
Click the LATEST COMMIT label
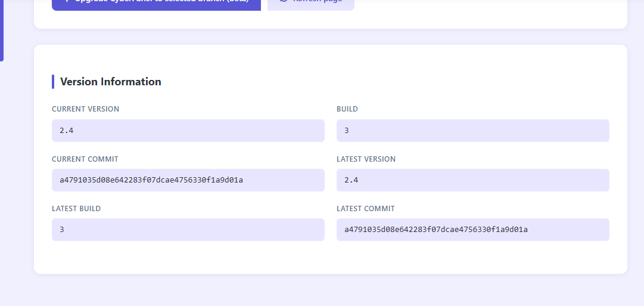click(365, 209)
